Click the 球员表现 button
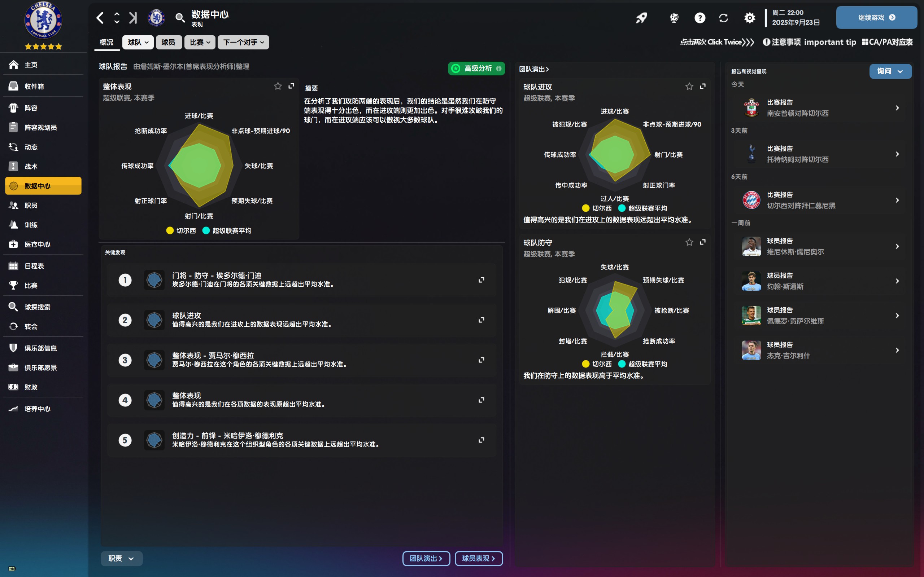 [478, 558]
